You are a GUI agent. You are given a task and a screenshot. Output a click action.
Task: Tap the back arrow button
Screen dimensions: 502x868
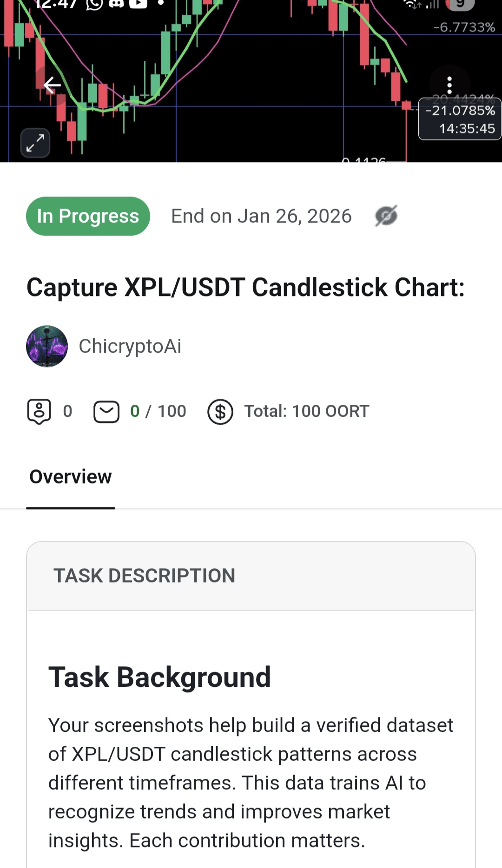(52, 85)
